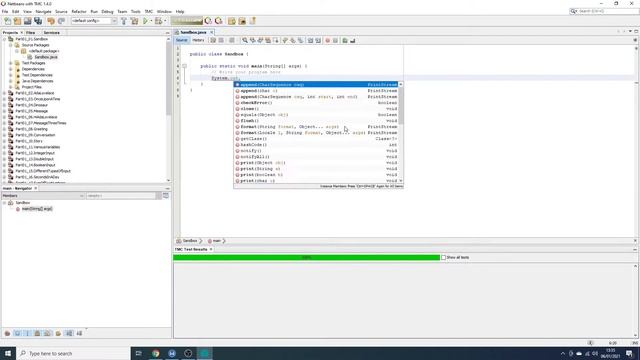640x360 pixels.
Task: Click the main breadcrumb below editor
Action: click(x=216, y=241)
